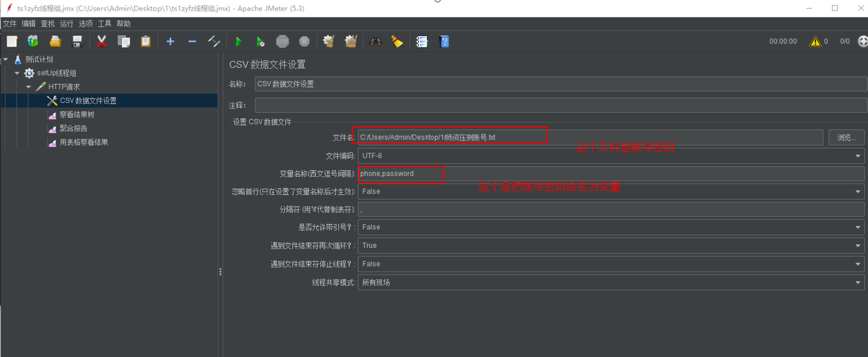Open 遇到文件结束符再次循环 dropdown
Image resolution: width=868 pixels, height=357 pixels.
coord(611,245)
